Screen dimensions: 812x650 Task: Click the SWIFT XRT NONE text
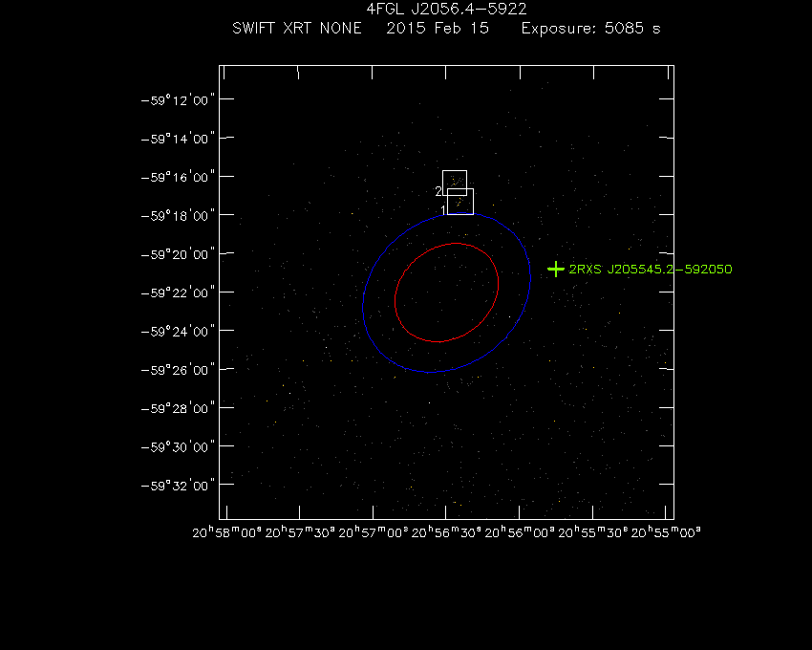point(297,28)
